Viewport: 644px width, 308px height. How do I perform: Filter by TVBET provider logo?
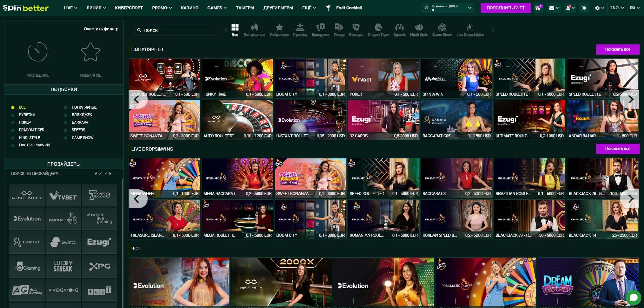63,195
